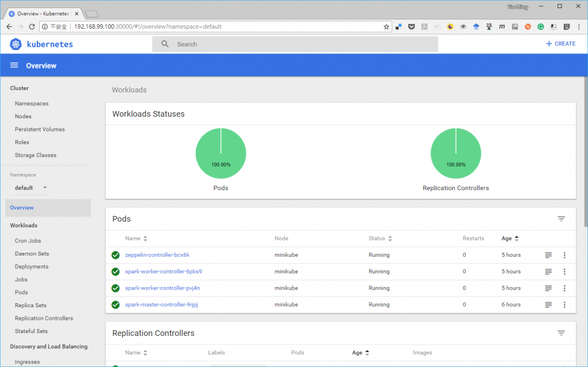Open Chrome's three-dot menu

point(579,26)
